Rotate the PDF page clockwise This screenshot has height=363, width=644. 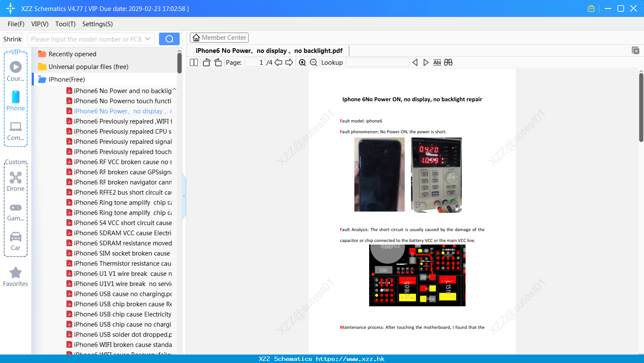218,63
